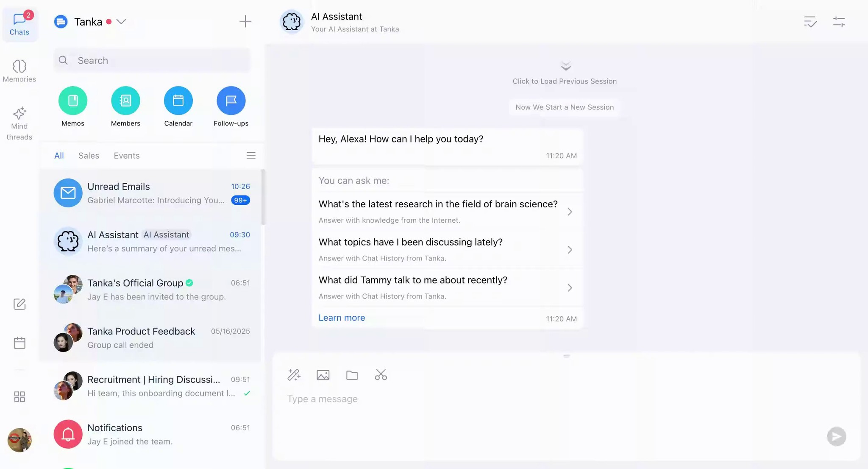Click the Memos shortcut icon
This screenshot has width=868, height=469.
[x=73, y=101]
